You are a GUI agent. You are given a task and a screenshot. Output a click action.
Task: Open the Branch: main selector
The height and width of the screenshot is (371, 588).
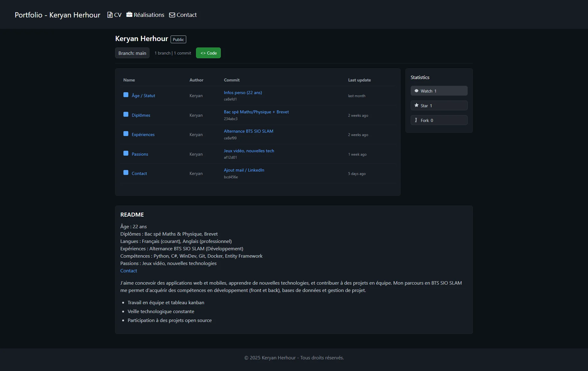[x=132, y=53]
